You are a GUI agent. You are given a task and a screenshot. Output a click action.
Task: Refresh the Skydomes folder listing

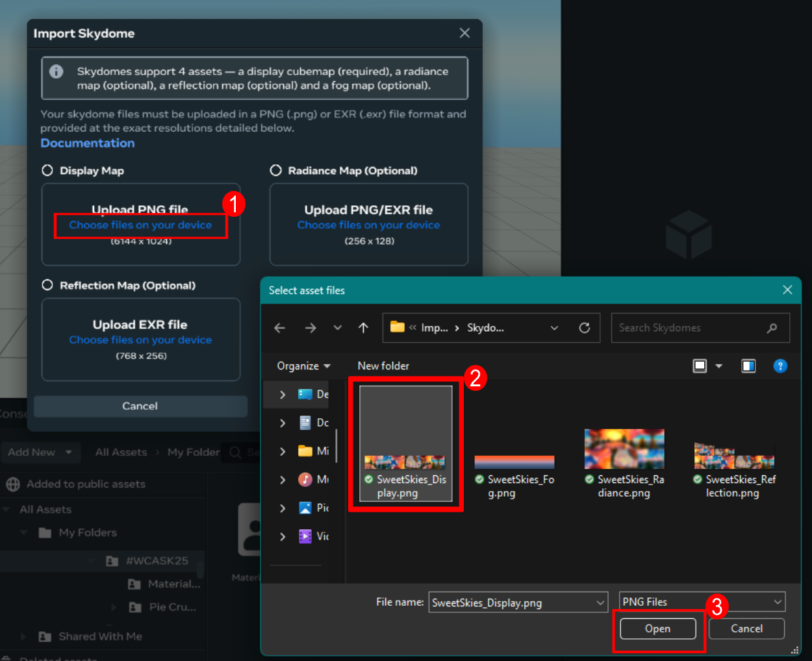[585, 328]
